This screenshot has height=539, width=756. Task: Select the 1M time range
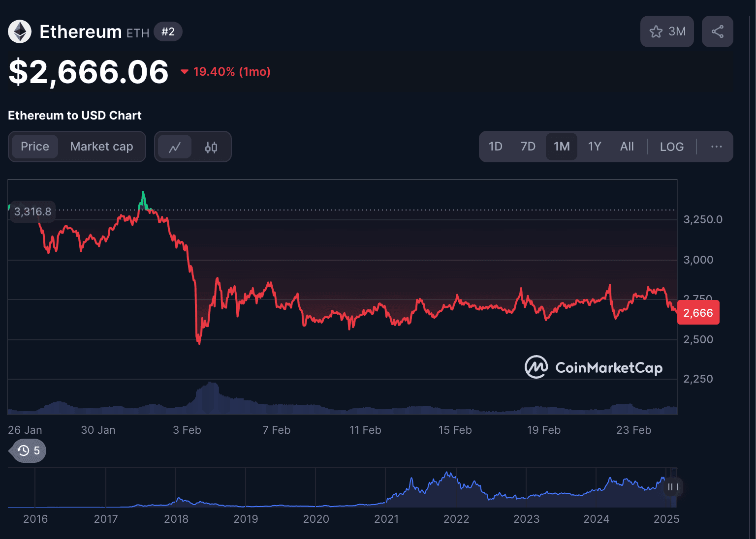tap(562, 147)
